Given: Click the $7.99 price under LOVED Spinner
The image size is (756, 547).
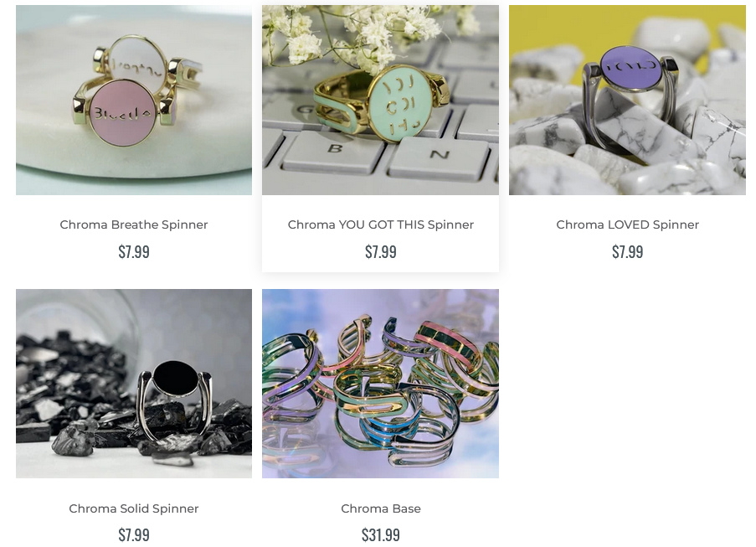Looking at the screenshot, I should coord(627,252).
